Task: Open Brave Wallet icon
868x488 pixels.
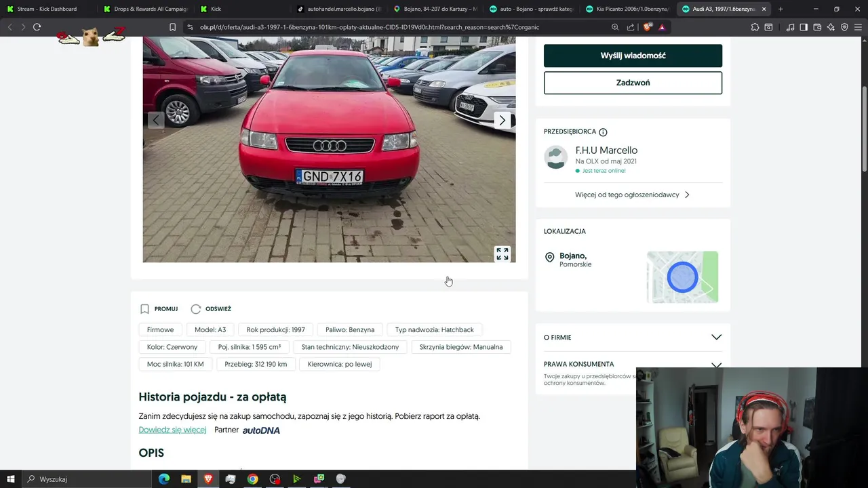Action: click(817, 27)
